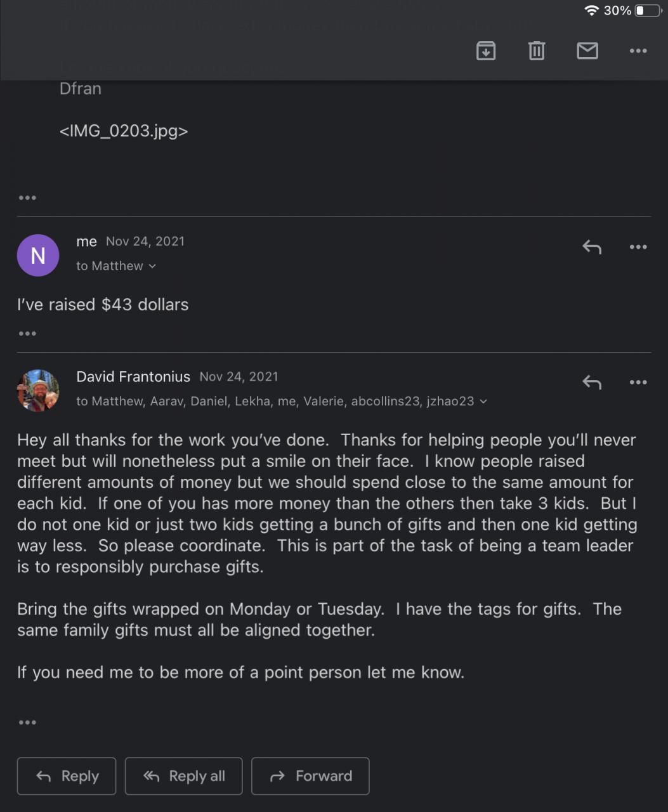
Task: Open the top toolbar more options menu
Action: [x=638, y=51]
